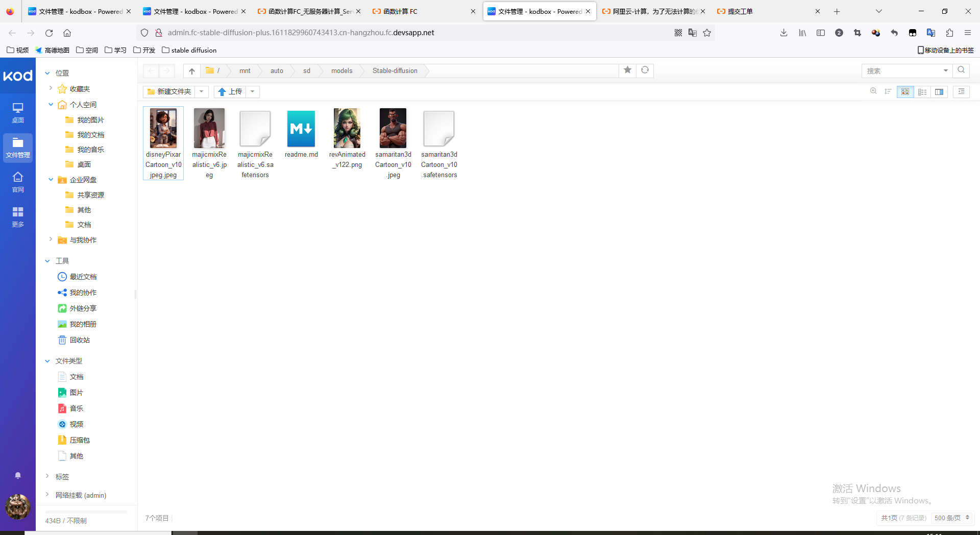This screenshot has height=535, width=980.
Task: Go to browser home page
Action: pos(67,33)
